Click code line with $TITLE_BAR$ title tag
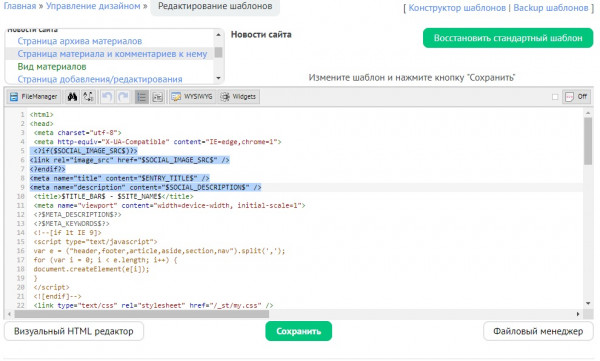 [114, 196]
